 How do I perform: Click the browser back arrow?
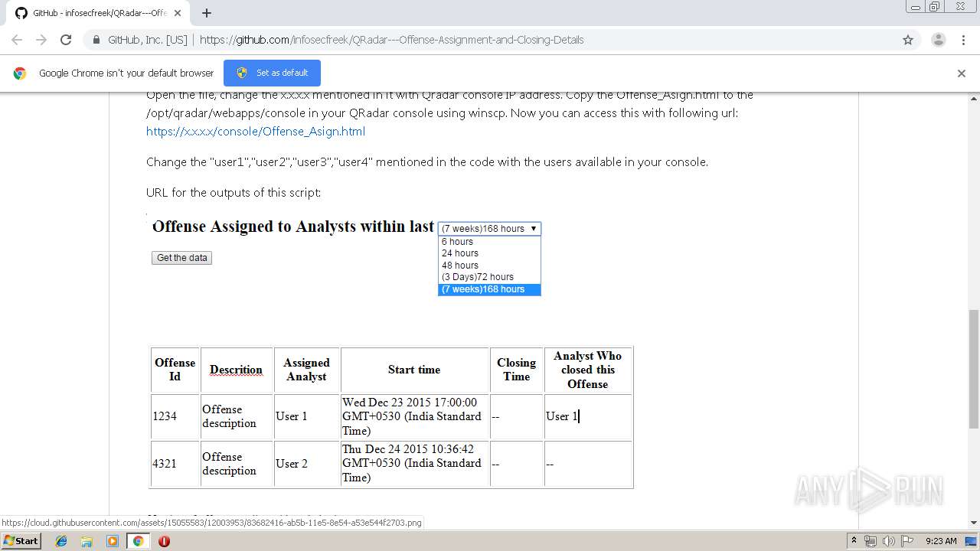[x=17, y=40]
